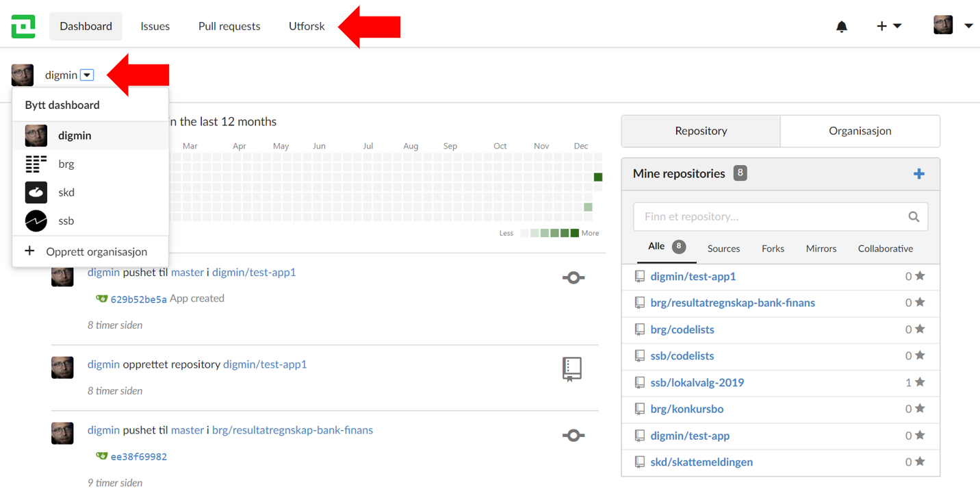Click star icon beside ssb/lokalvalg-2019
Viewport: 980px width, 500px height.
[x=920, y=382]
